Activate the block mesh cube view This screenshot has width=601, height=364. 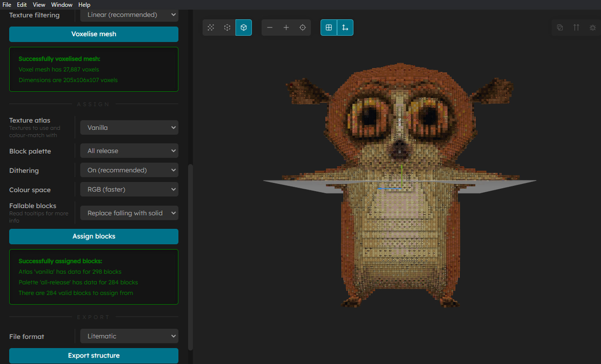click(x=244, y=28)
